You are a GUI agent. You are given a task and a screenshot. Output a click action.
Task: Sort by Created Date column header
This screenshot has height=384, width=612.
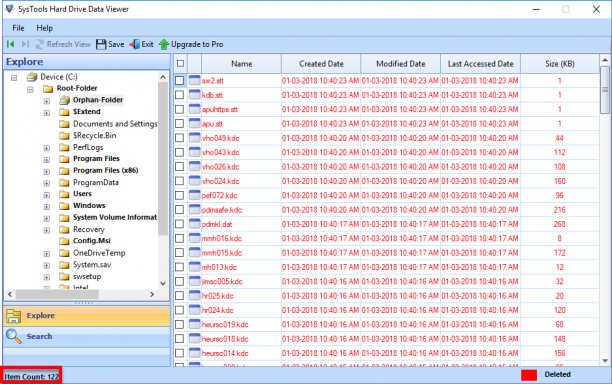coord(321,64)
